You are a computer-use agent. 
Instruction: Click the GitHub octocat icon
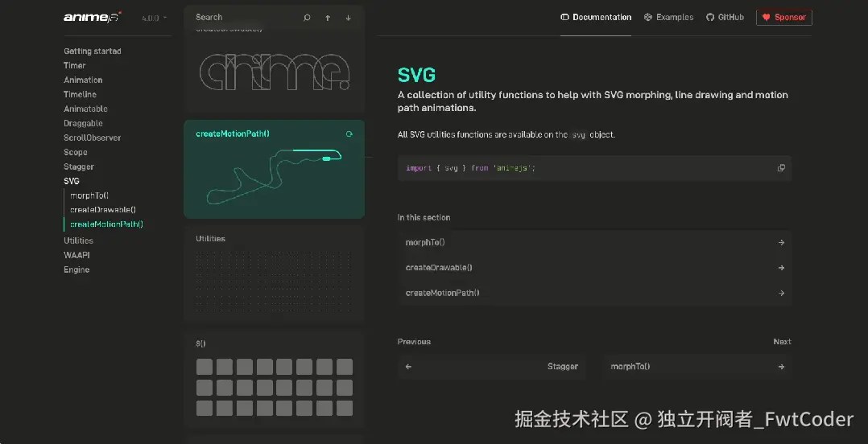[710, 17]
